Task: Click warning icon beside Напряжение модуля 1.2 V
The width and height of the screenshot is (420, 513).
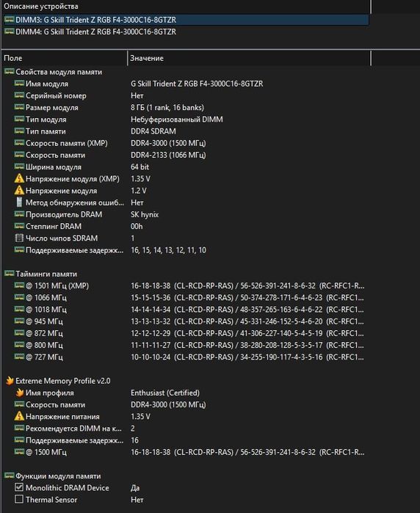Action: pyautogui.click(x=19, y=190)
